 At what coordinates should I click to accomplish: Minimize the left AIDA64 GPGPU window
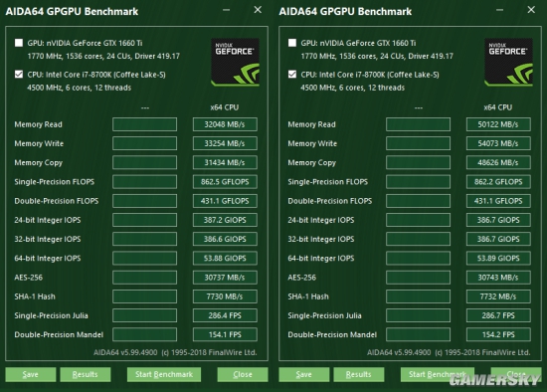[227, 10]
